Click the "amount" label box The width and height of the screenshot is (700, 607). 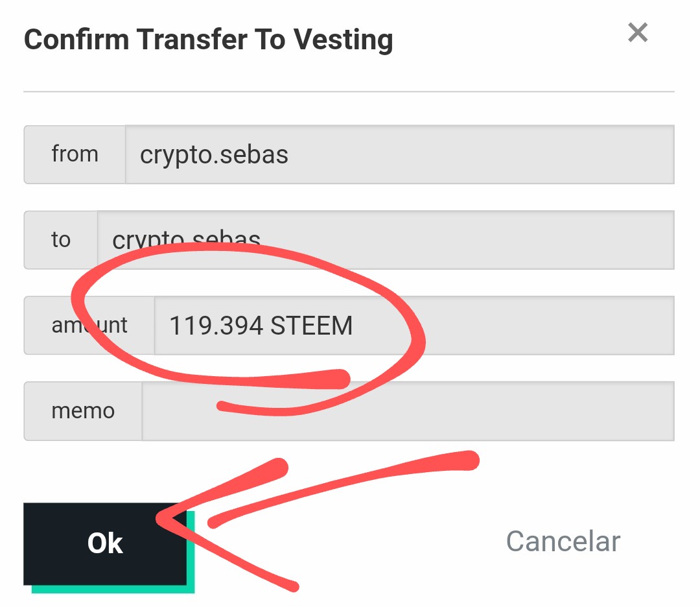coord(89,326)
